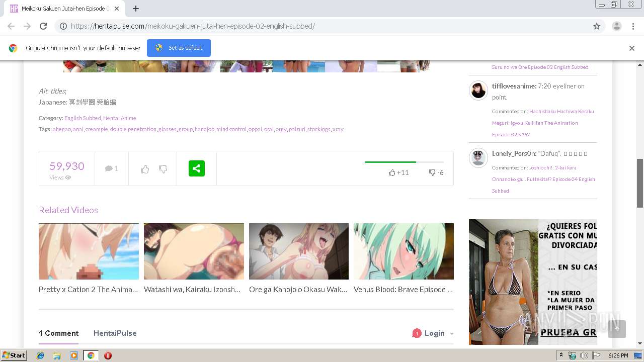This screenshot has height=362, width=644.
Task: Switch to the 1 Comment tab
Action: 59,333
